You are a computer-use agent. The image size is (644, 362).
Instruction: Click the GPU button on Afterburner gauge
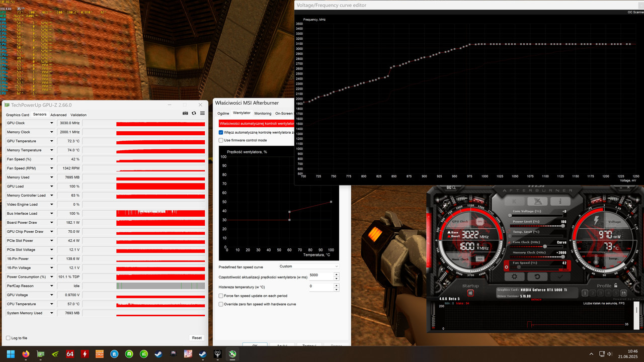(480, 221)
